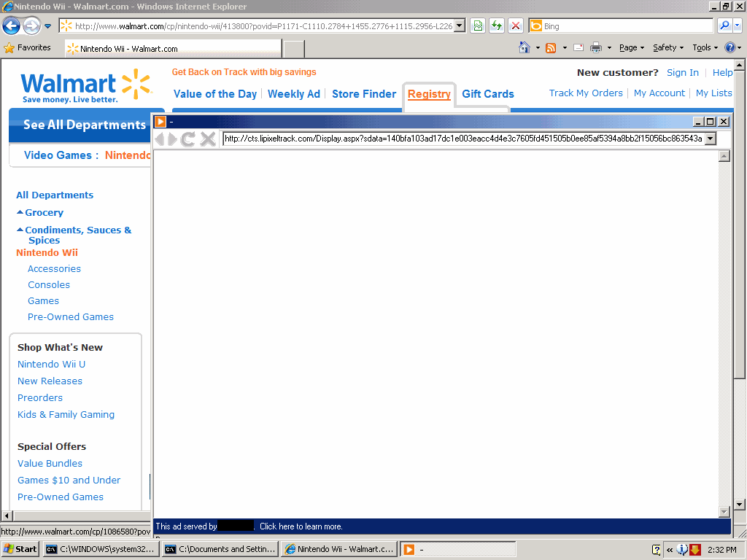Image resolution: width=747 pixels, height=560 pixels.
Task: Switch to C:\Documents and Settings taskbar item
Action: [220, 549]
